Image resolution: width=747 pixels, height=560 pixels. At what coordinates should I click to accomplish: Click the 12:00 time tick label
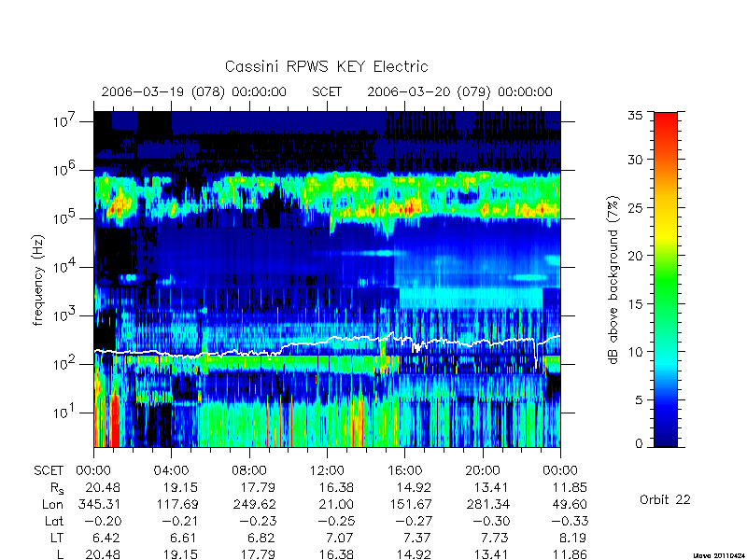pos(327,470)
